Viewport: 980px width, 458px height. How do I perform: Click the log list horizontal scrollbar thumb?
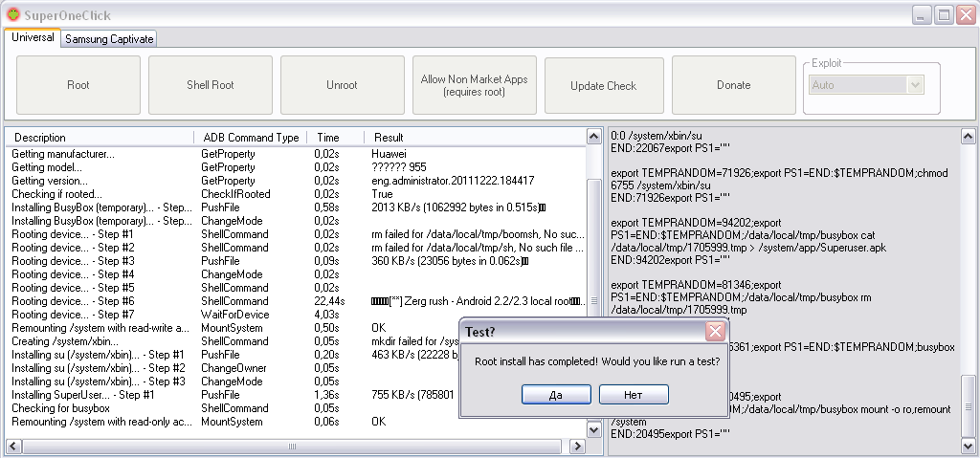[x=291, y=447]
